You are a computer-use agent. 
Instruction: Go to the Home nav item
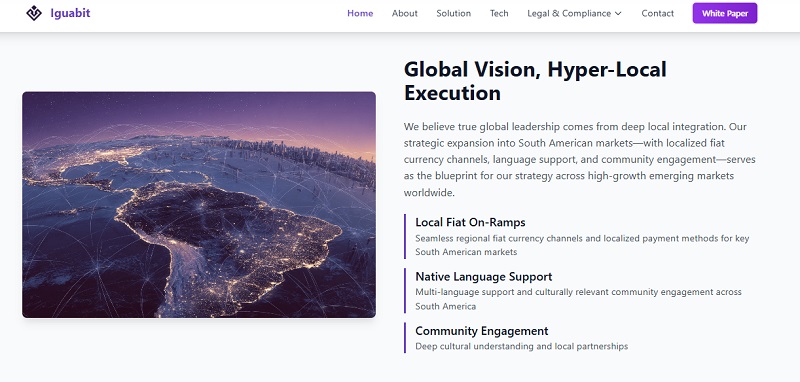point(360,13)
